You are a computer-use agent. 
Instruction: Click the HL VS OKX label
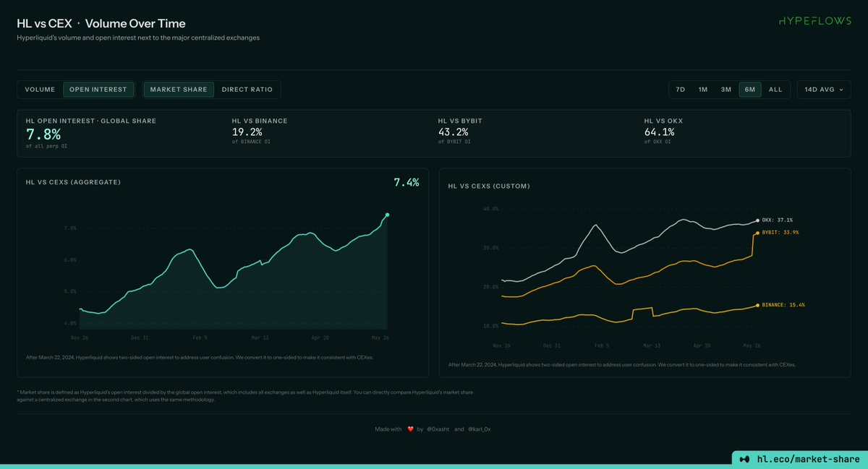(x=663, y=121)
